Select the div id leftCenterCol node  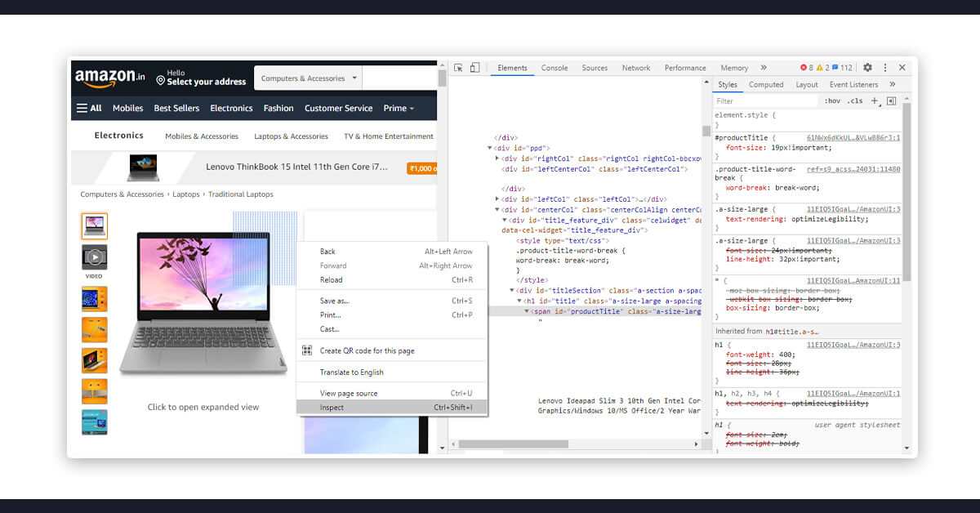(594, 169)
